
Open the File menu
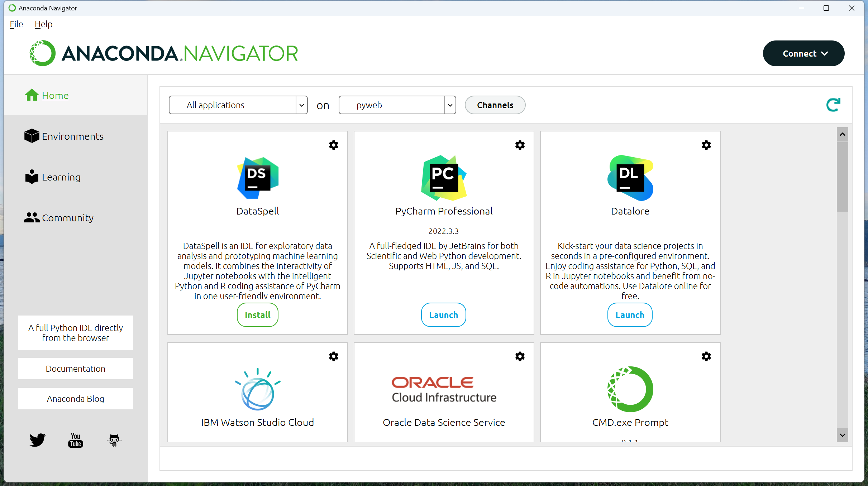pyautogui.click(x=16, y=24)
